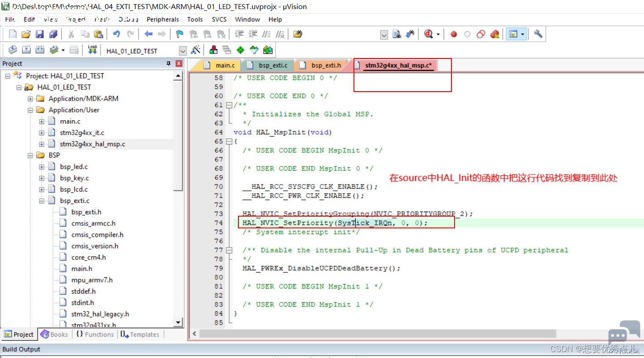The height and width of the screenshot is (358, 644).
Task: Toggle the bookmark flag icon
Action: tap(180, 34)
